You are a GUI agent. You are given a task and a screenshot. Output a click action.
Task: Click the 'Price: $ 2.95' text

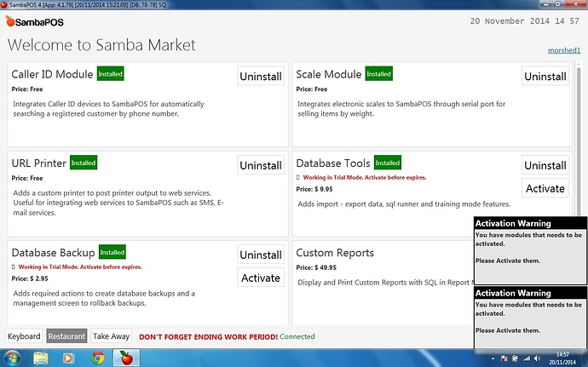point(30,278)
